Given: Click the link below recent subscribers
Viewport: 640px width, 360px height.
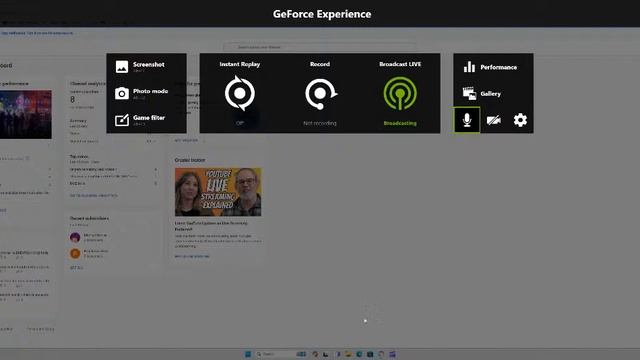Looking at the screenshot, I should (x=76, y=268).
